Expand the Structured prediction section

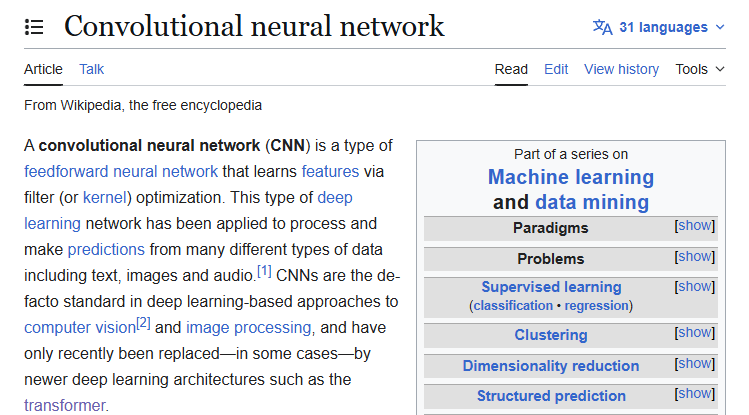[695, 394]
